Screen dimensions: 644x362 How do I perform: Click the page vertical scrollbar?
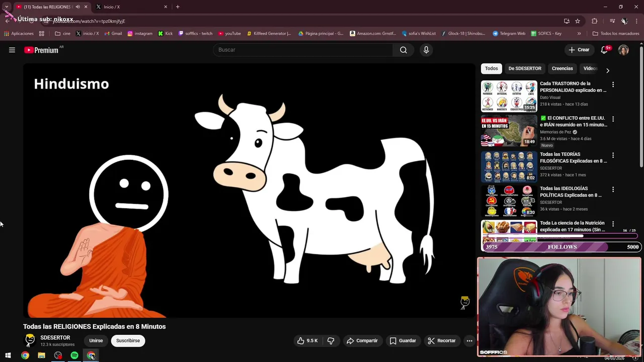pos(641,108)
